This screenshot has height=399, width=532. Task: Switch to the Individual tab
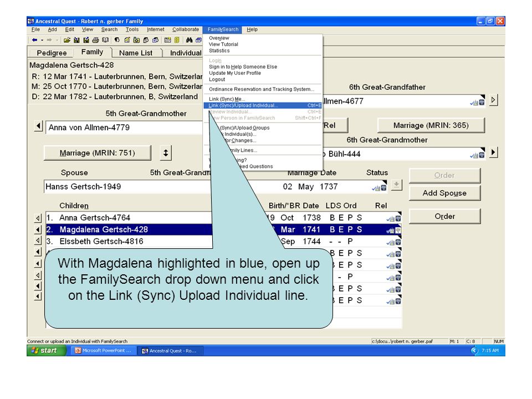186,53
